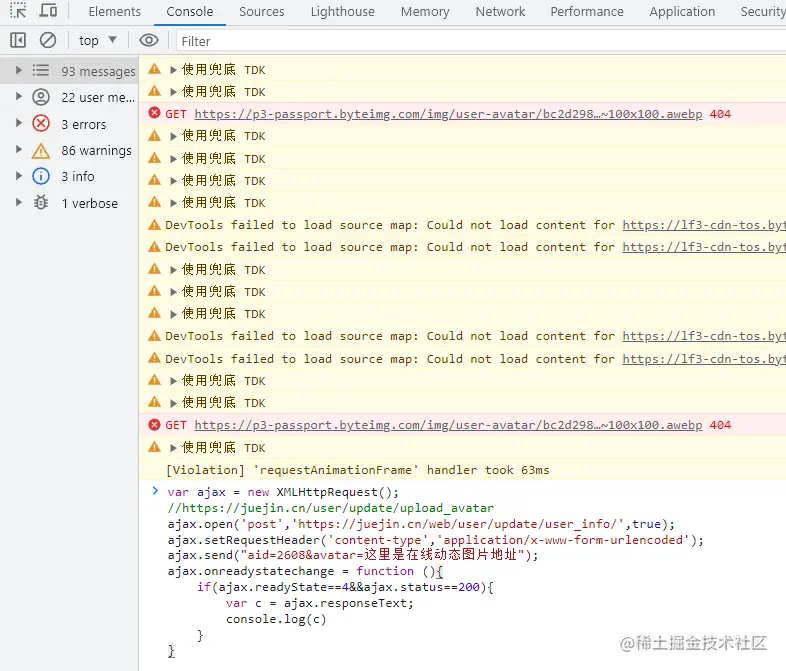Click the ajax.send code line

coord(353,555)
